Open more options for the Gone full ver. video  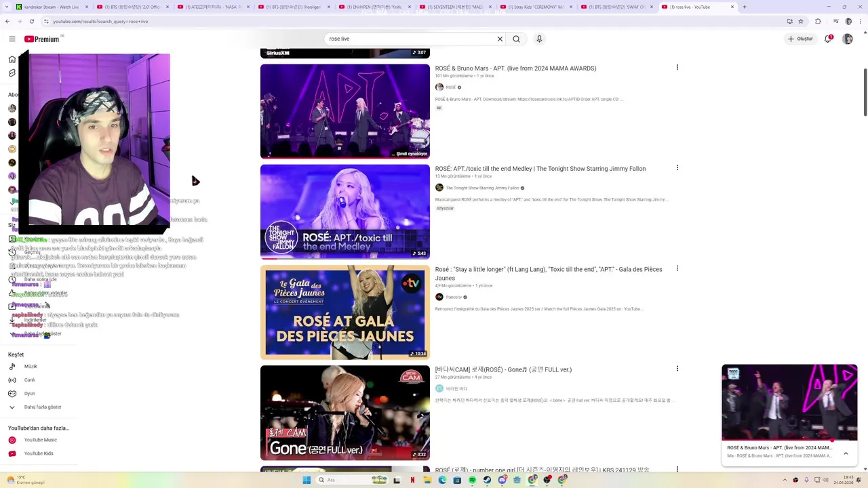click(x=677, y=369)
